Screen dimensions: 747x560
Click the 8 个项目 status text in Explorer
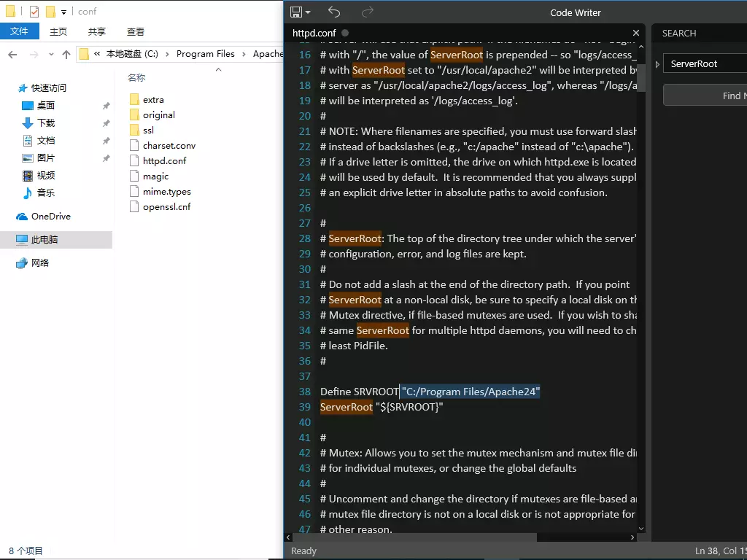[x=26, y=551]
